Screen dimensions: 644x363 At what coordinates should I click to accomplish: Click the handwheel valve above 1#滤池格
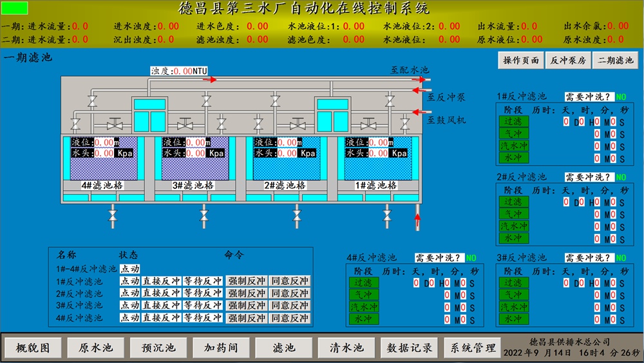[368, 123]
